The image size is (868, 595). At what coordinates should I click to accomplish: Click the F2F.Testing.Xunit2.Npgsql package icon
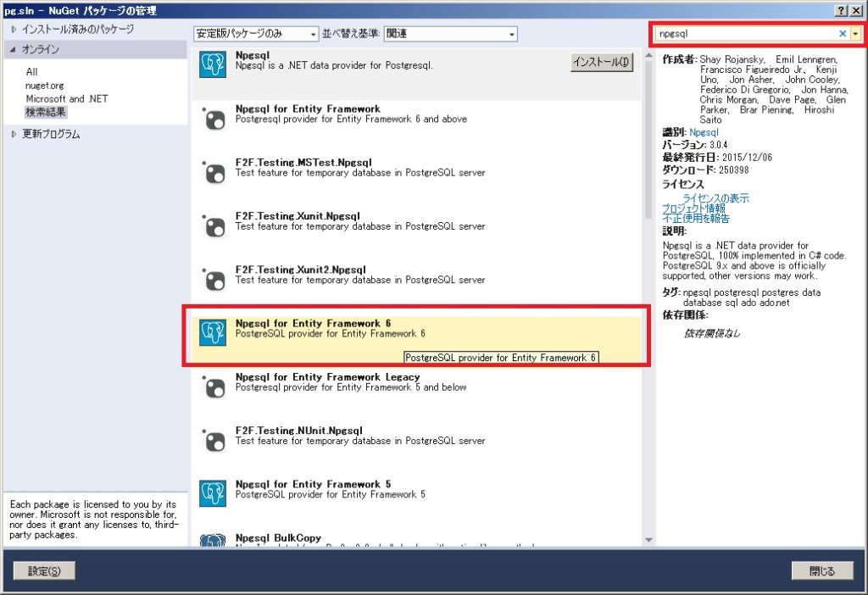point(213,279)
